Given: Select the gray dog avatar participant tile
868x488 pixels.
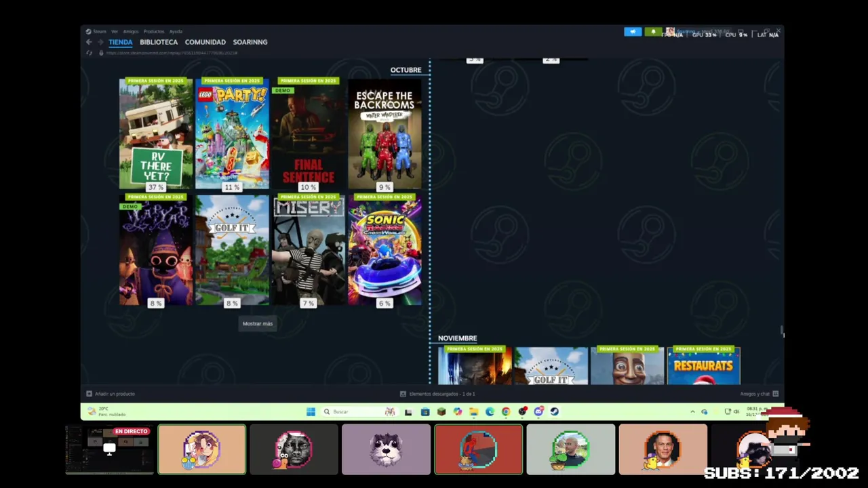Looking at the screenshot, I should coord(386,449).
